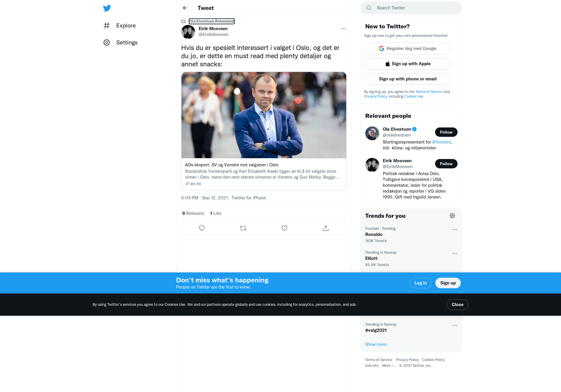Like the tweet with the heart icon
The height and width of the screenshot is (392, 561).
[284, 228]
